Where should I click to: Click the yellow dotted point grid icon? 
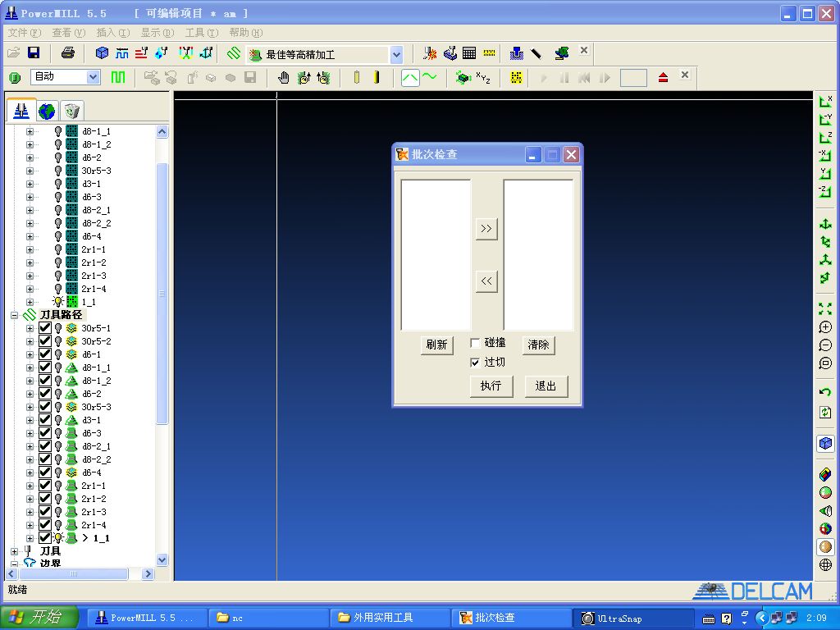tap(516, 78)
